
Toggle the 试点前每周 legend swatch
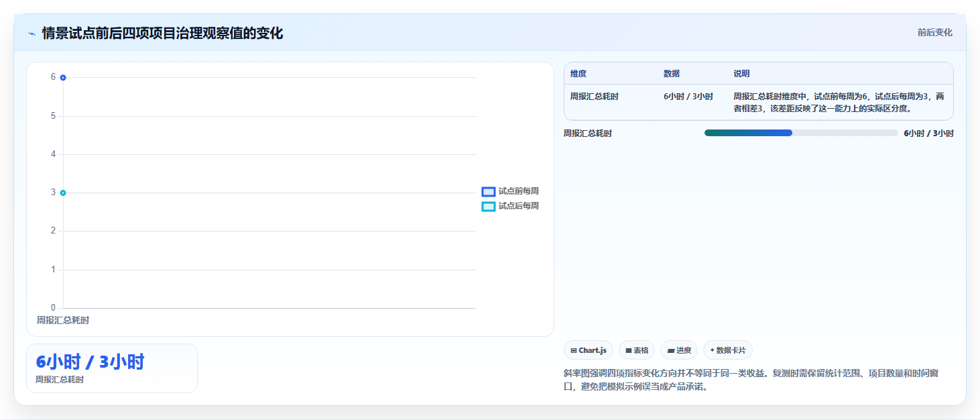489,192
